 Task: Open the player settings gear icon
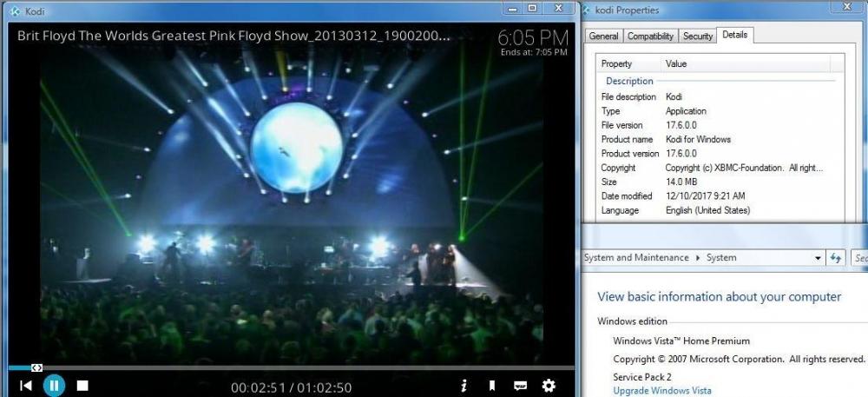coord(549,385)
